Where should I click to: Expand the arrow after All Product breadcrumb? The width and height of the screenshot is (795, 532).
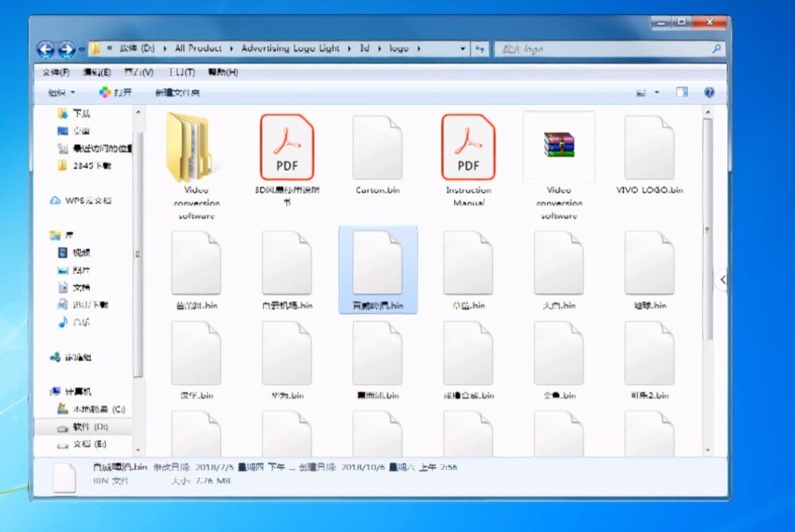pyautogui.click(x=231, y=49)
